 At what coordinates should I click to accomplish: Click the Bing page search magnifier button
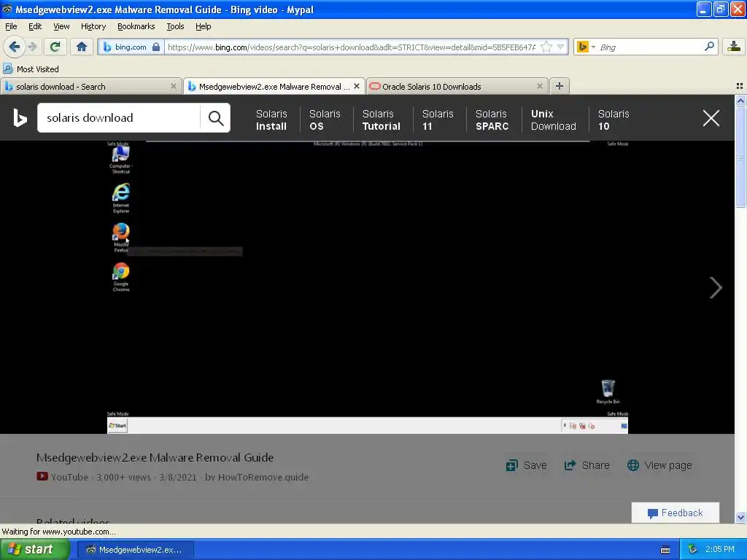coord(216,118)
